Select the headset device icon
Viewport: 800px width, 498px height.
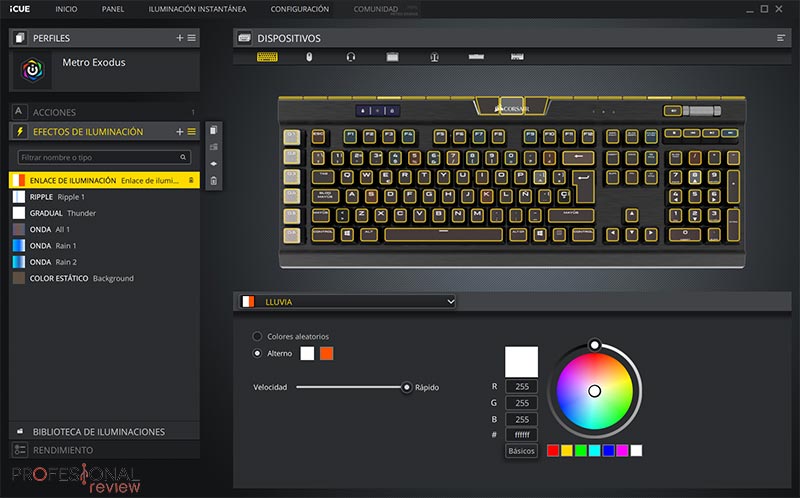[351, 57]
